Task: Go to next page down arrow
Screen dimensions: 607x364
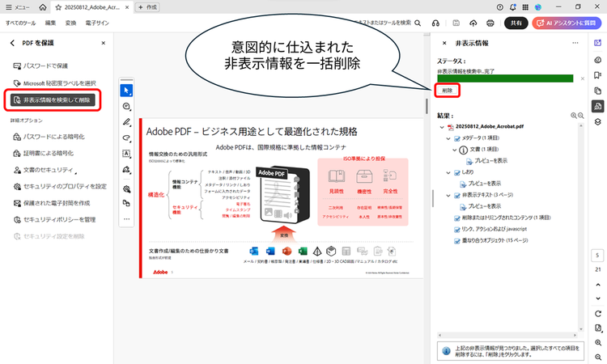Action: coord(598,298)
